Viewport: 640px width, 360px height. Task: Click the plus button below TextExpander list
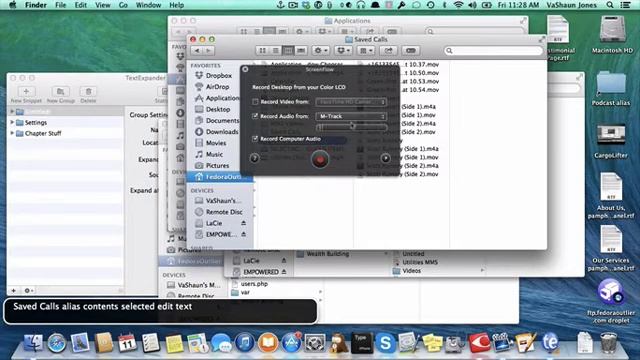click(x=13, y=291)
